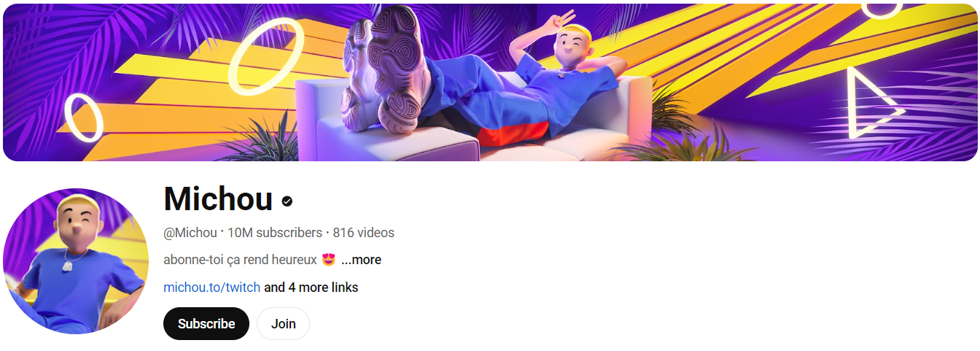Click the neon triangle in the banner
Screen dimensions: 980x351
pos(874,102)
